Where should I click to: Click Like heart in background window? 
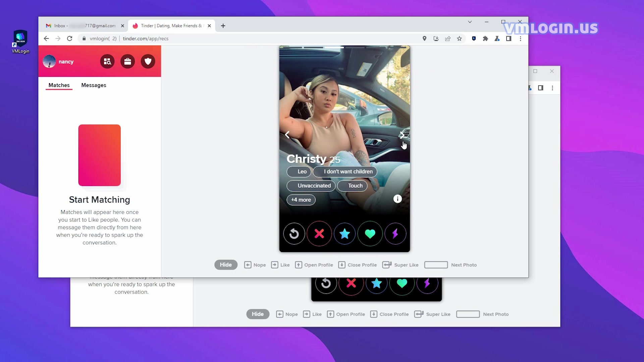click(402, 284)
